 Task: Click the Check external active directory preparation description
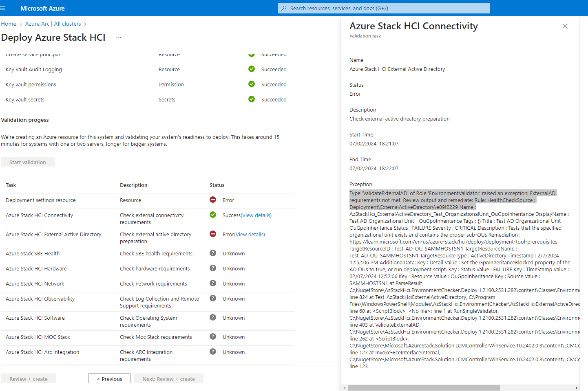point(400,119)
